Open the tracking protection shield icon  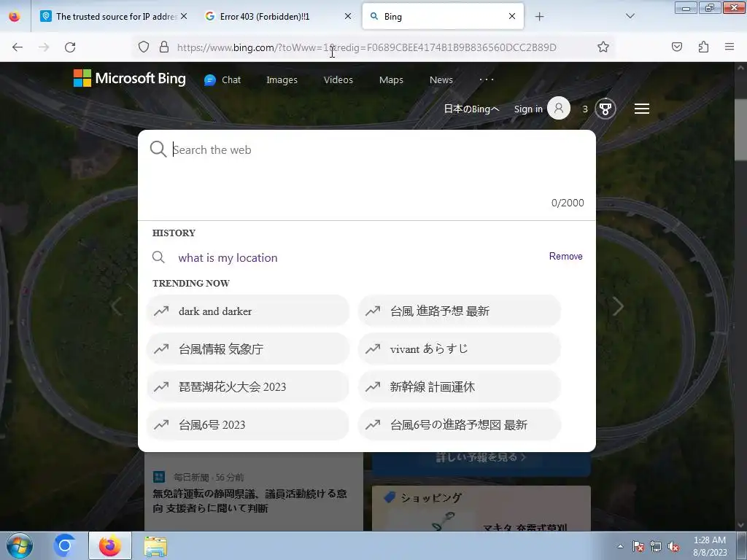pos(144,47)
